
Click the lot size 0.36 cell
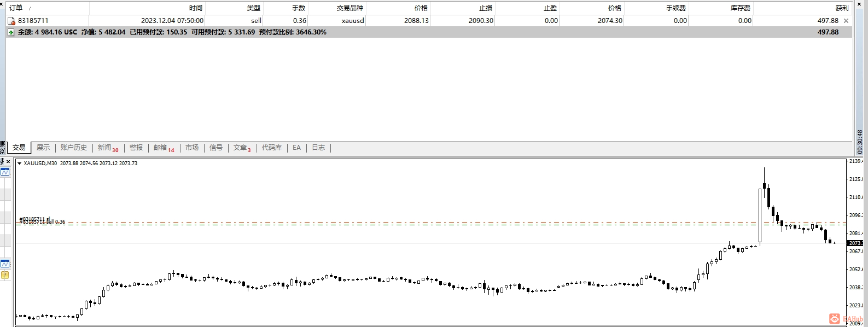300,21
